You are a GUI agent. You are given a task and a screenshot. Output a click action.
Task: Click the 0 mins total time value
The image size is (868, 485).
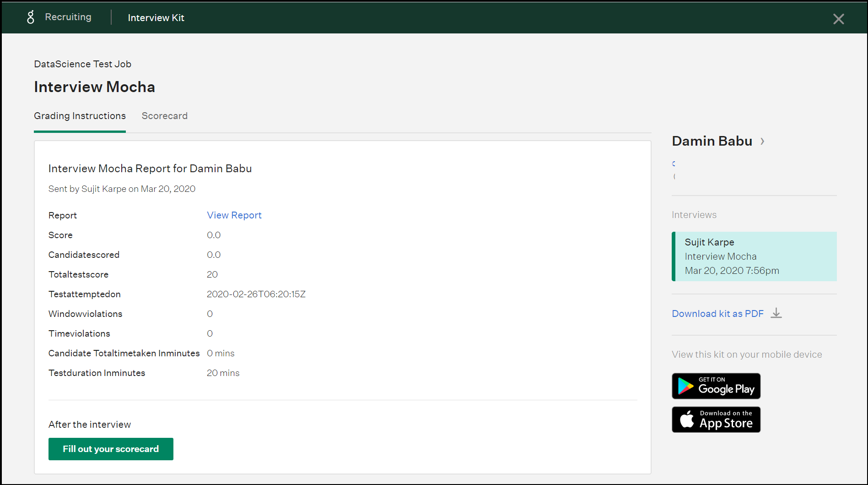(221, 353)
